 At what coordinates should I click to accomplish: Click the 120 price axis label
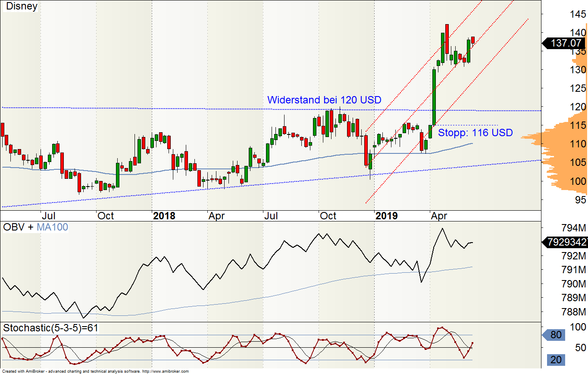coord(576,107)
